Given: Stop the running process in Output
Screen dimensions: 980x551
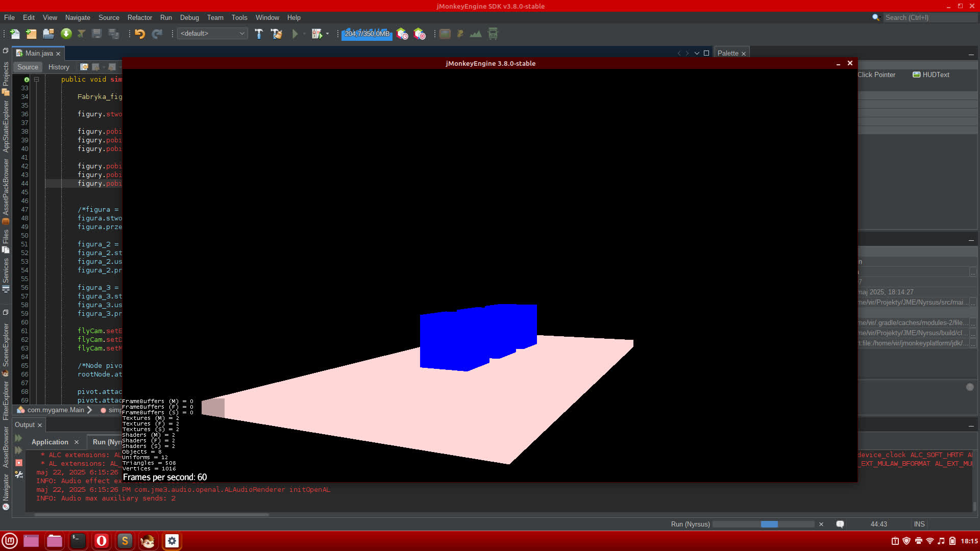Looking at the screenshot, I should [x=19, y=463].
